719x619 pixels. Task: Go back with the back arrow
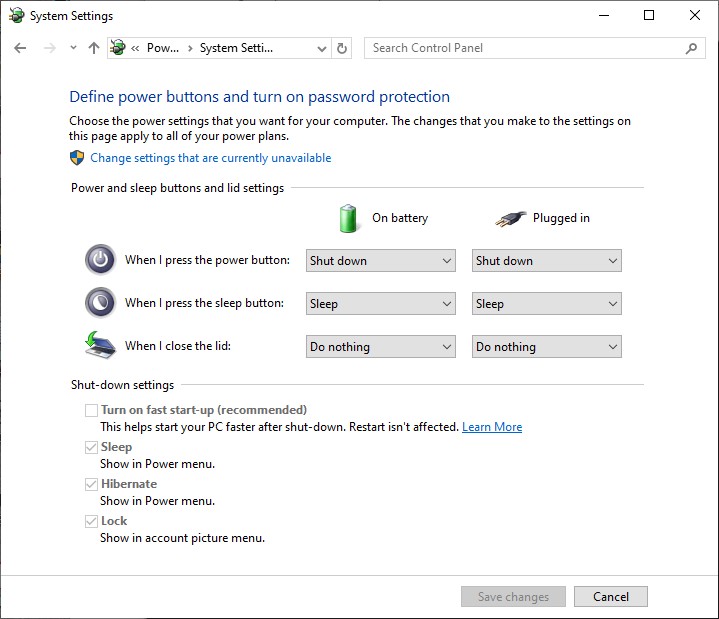[x=20, y=48]
